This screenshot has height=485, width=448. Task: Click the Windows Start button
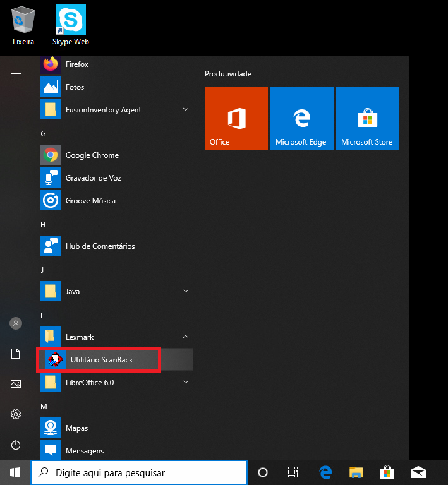15,472
